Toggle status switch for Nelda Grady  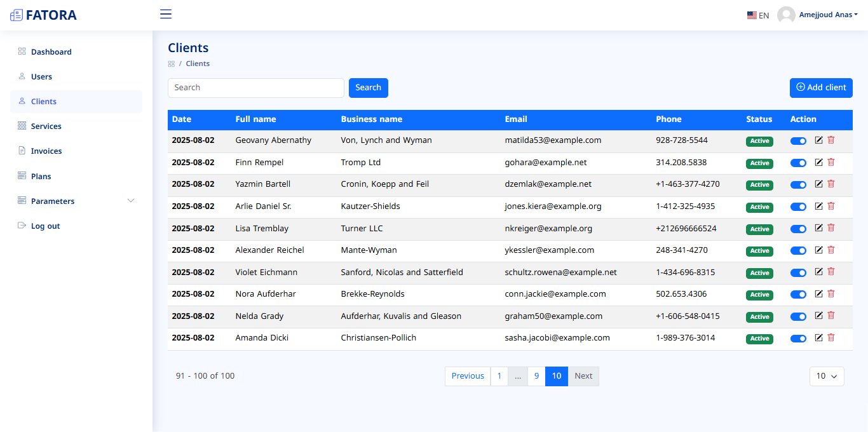pyautogui.click(x=798, y=316)
